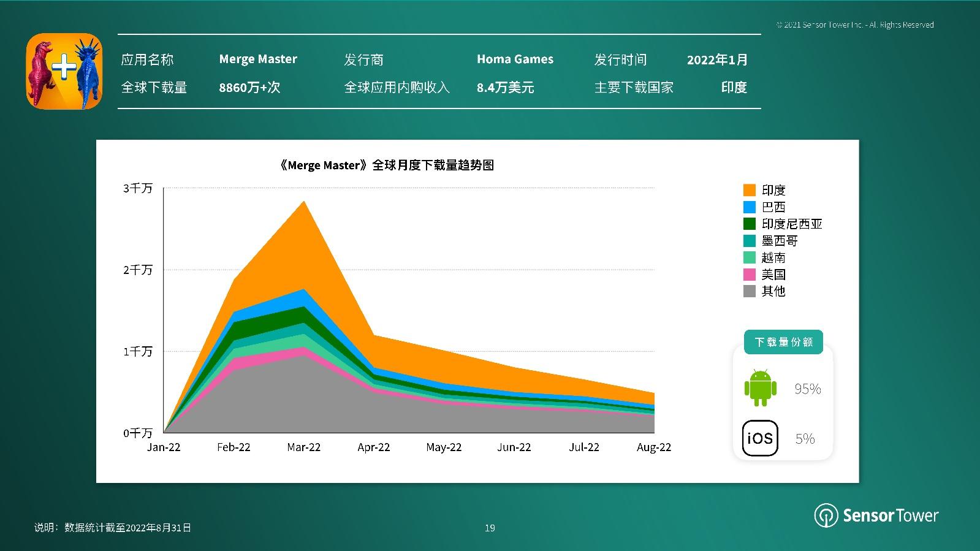Click the 美国 legend label
Image resolution: width=980 pixels, height=551 pixels.
click(773, 275)
